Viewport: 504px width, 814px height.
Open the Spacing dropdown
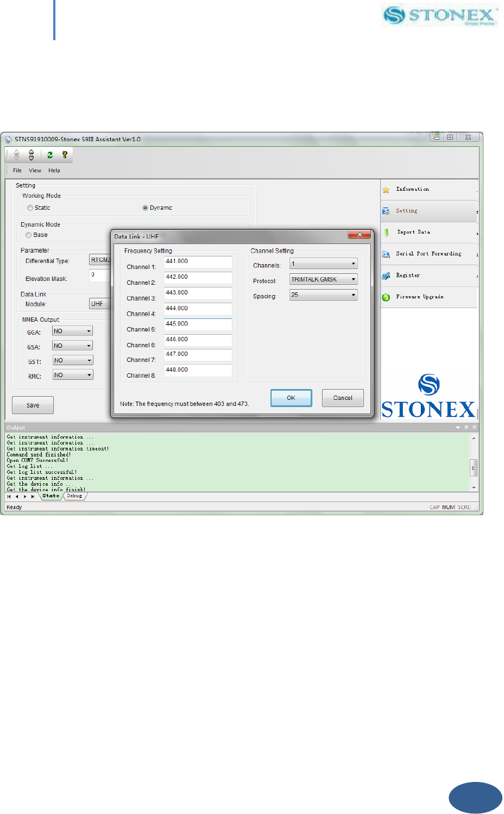coord(323,295)
